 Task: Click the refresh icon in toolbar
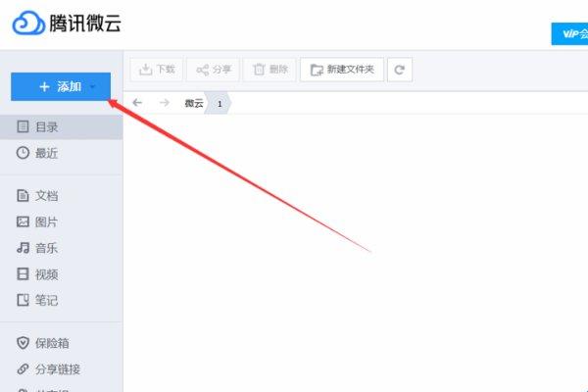coord(400,70)
